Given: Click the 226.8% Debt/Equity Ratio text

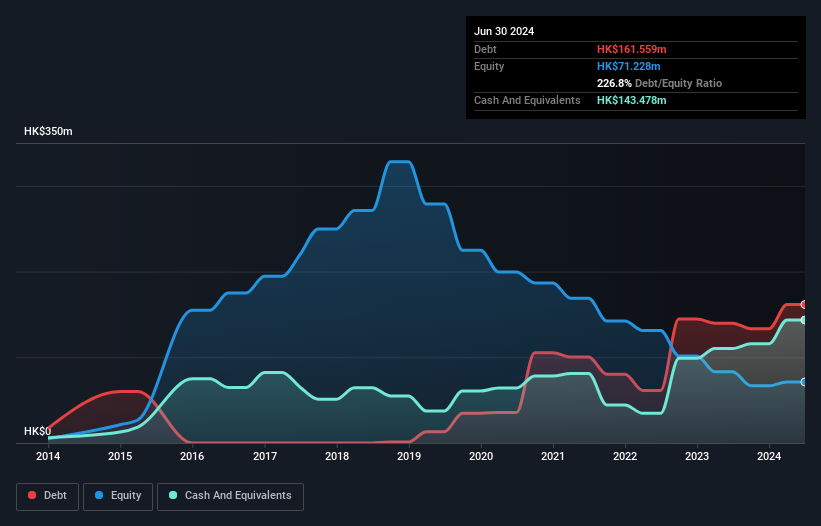Looking at the screenshot, I should pos(659,84).
